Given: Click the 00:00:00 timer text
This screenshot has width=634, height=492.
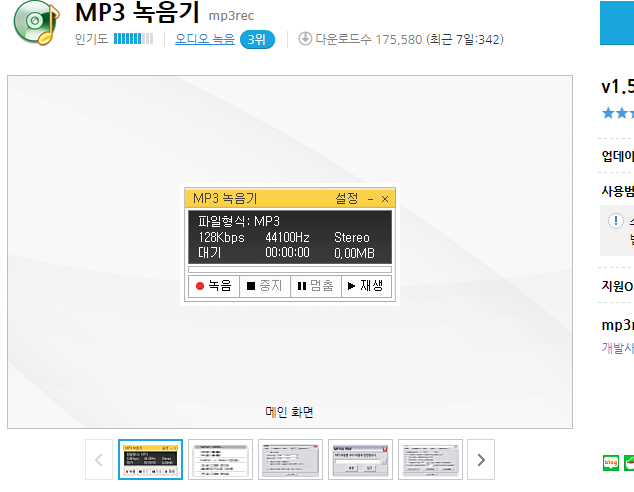Looking at the screenshot, I should [287, 253].
